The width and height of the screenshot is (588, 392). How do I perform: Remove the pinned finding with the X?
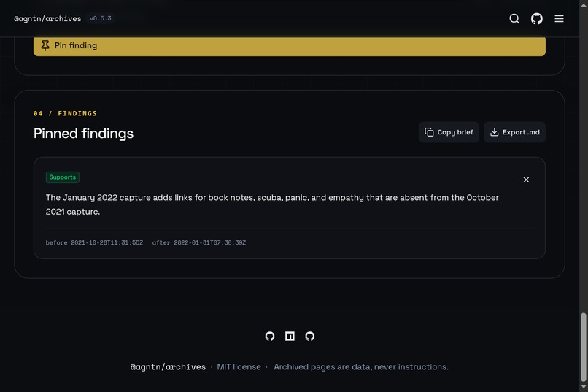tap(526, 180)
